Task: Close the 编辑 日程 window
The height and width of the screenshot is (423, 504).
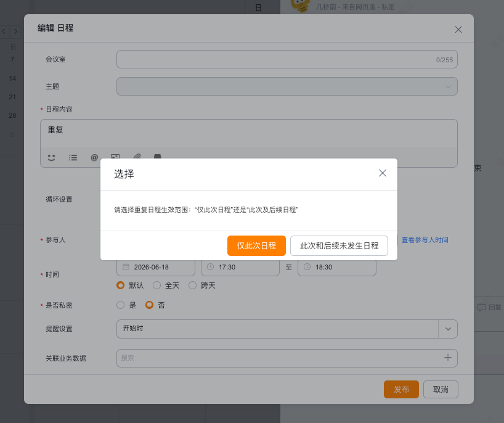Action: coord(458,30)
